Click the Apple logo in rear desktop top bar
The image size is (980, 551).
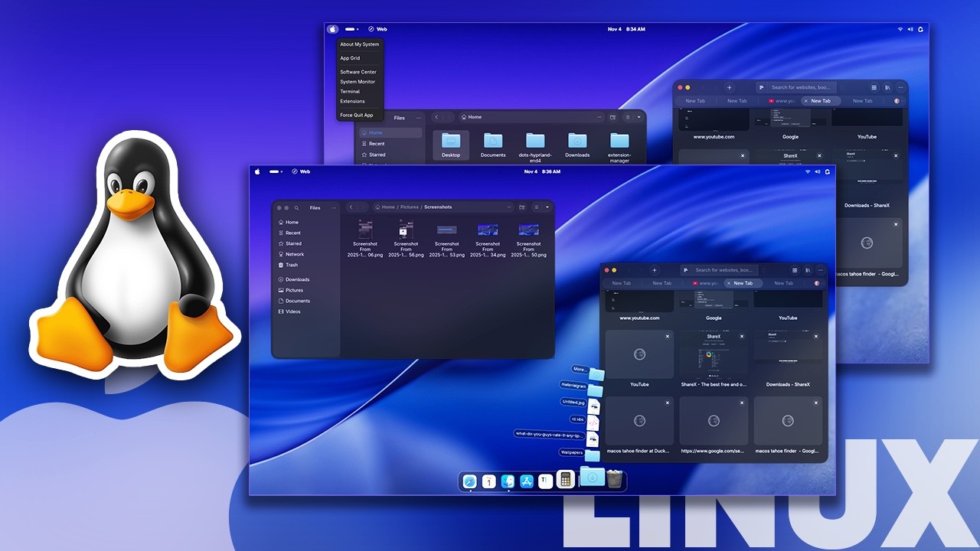pos(332,29)
